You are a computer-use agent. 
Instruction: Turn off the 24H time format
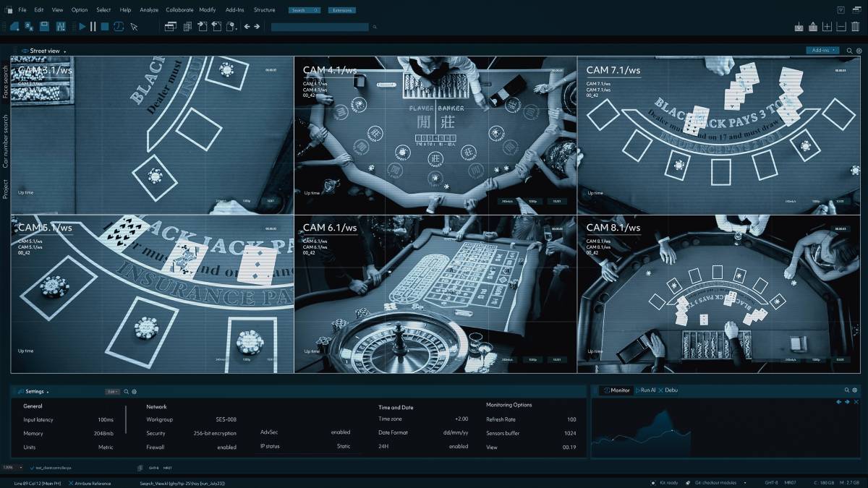click(x=458, y=447)
